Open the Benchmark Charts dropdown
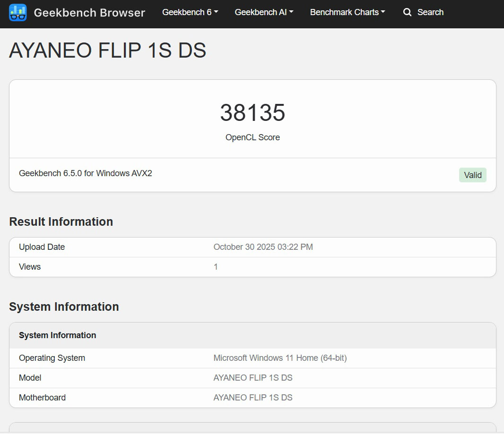504x434 pixels. coord(348,12)
